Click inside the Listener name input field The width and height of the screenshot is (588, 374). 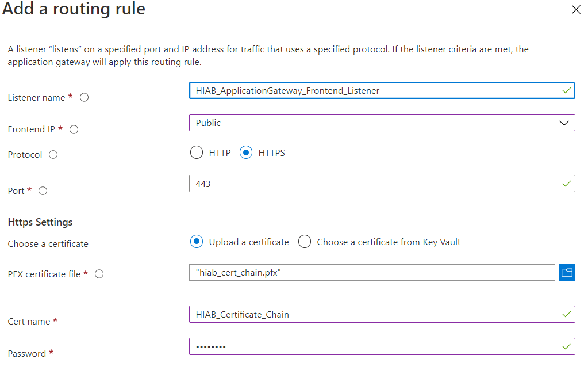click(x=345, y=90)
